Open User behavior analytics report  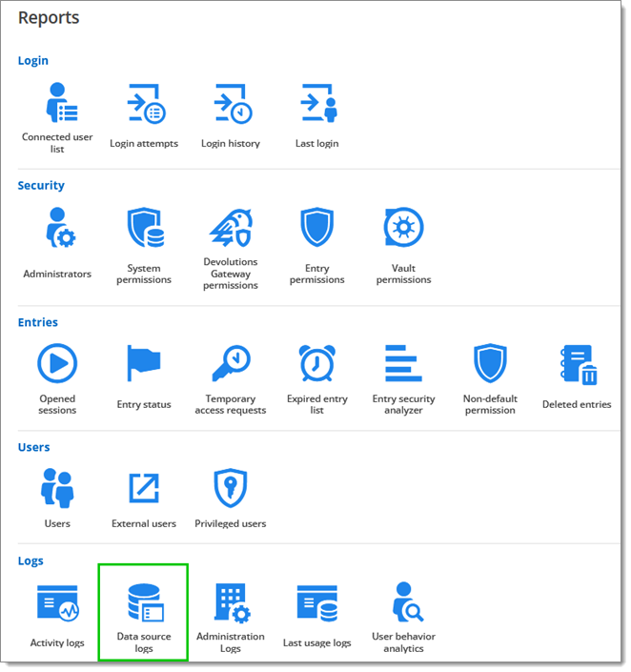pyautogui.click(x=403, y=604)
